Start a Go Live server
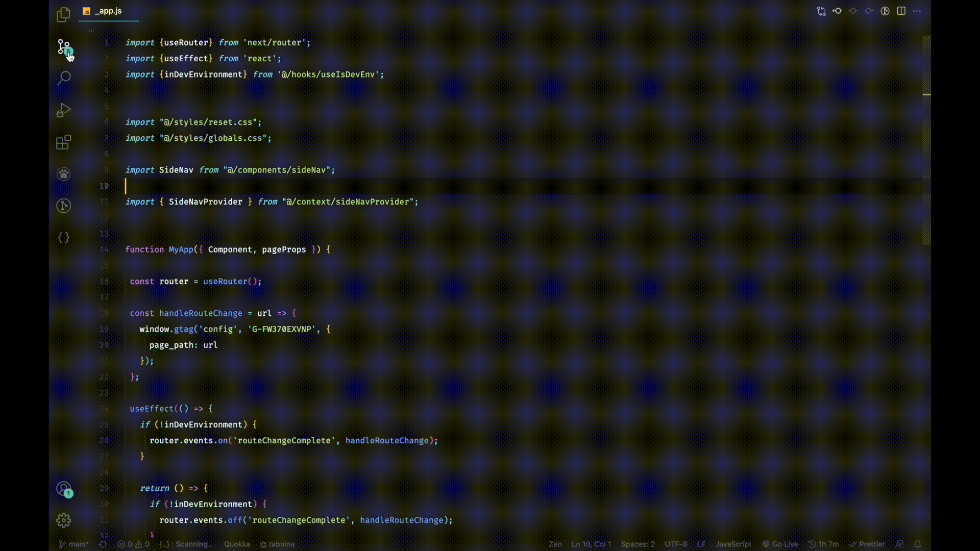This screenshot has height=551, width=980. pyautogui.click(x=780, y=544)
